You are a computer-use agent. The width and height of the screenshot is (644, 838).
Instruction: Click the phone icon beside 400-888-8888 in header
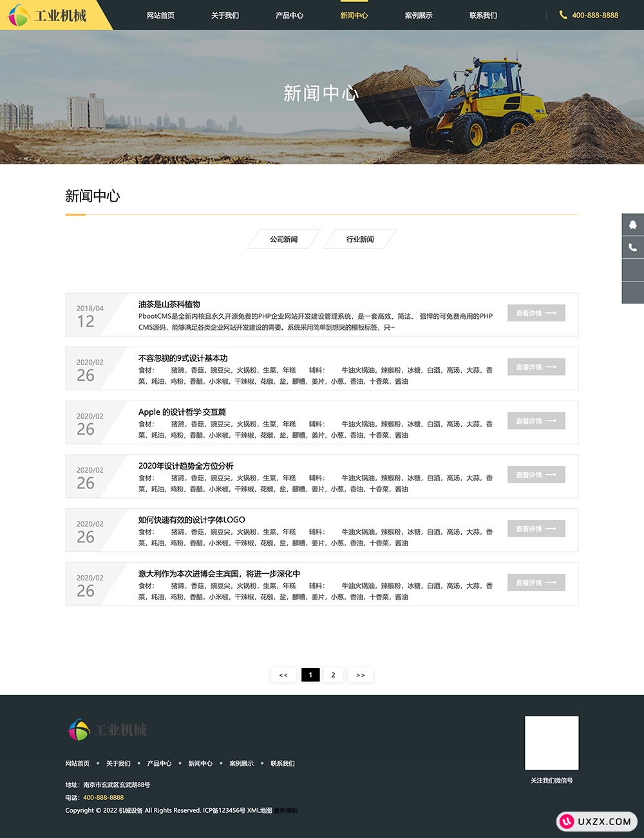pos(563,15)
